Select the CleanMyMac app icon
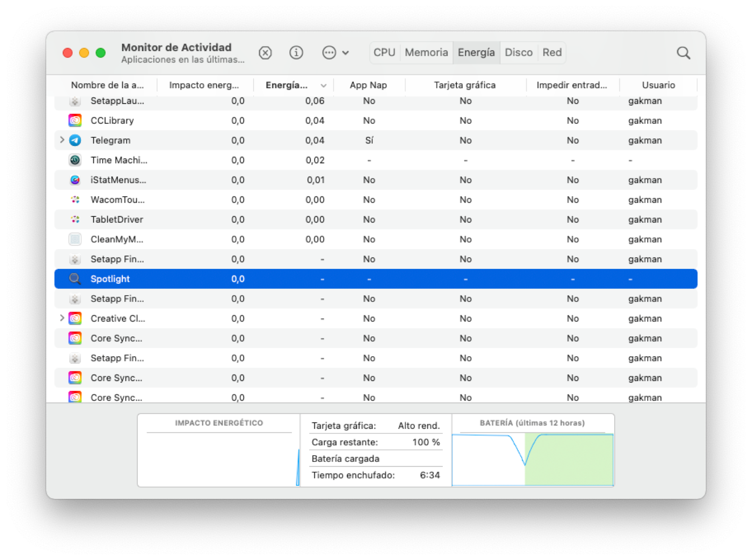752x560 pixels. click(75, 239)
